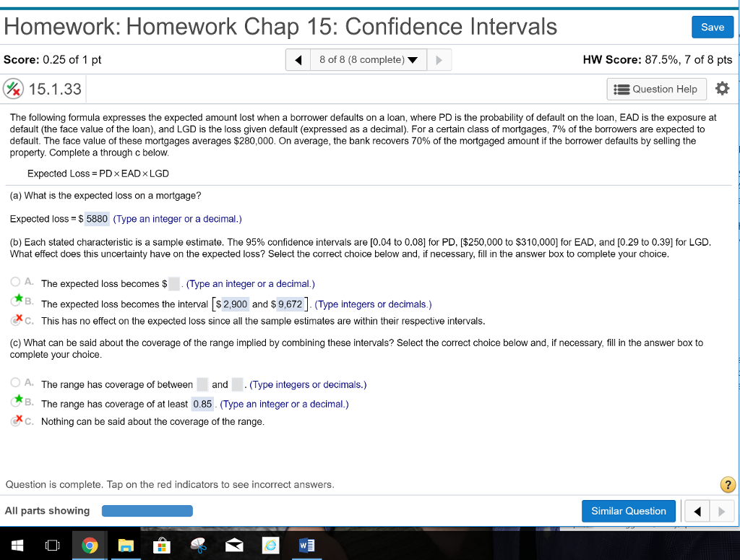Select option A in part (b)
This screenshot has width=740, height=560.
[16, 282]
